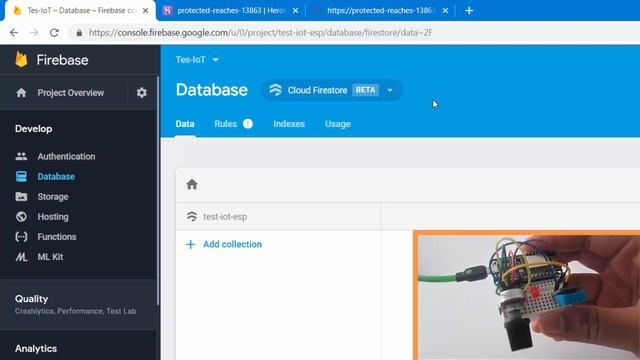Click the ESP breadboard video overlay
This screenshot has width=640, height=360.
pyautogui.click(x=527, y=296)
